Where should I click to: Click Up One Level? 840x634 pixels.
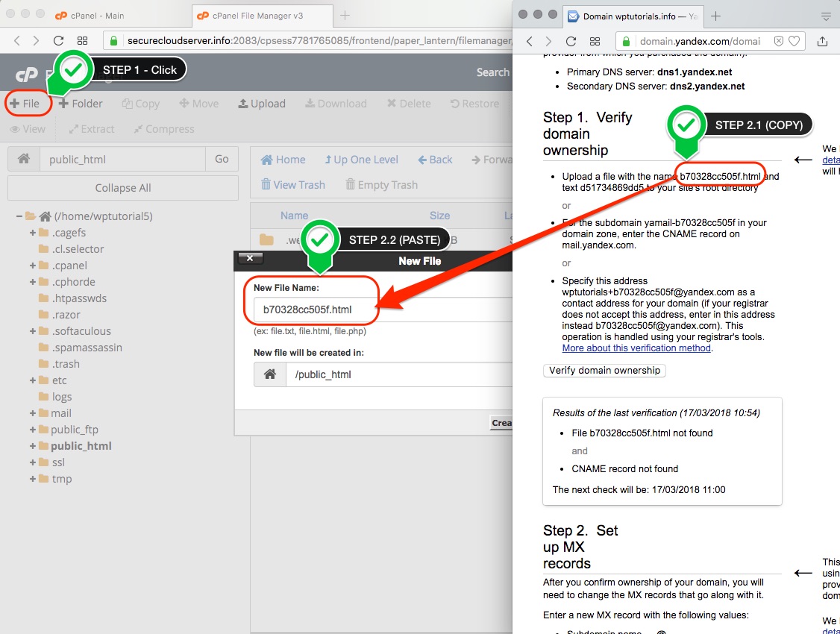(362, 160)
